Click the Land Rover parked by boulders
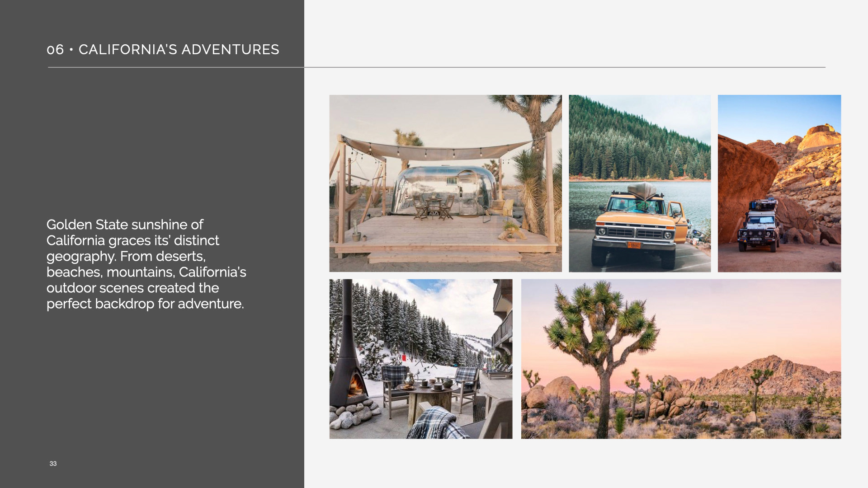 coord(759,226)
